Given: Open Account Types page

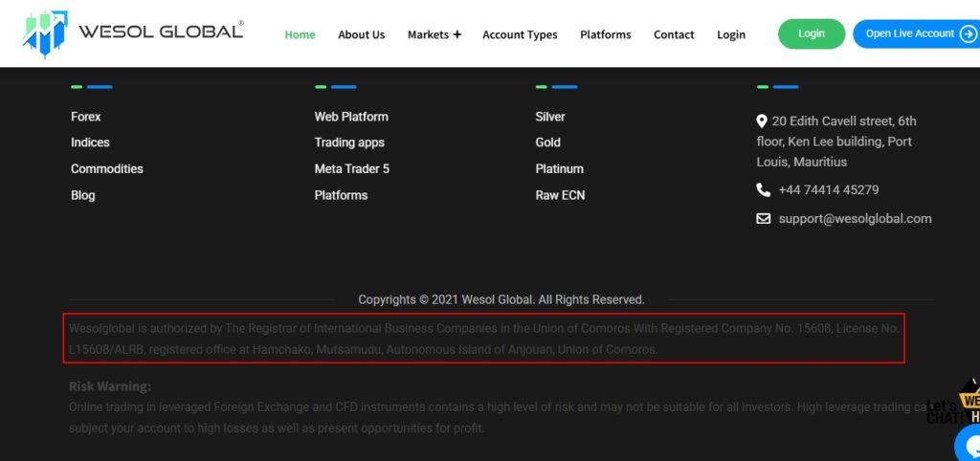Looking at the screenshot, I should [520, 35].
